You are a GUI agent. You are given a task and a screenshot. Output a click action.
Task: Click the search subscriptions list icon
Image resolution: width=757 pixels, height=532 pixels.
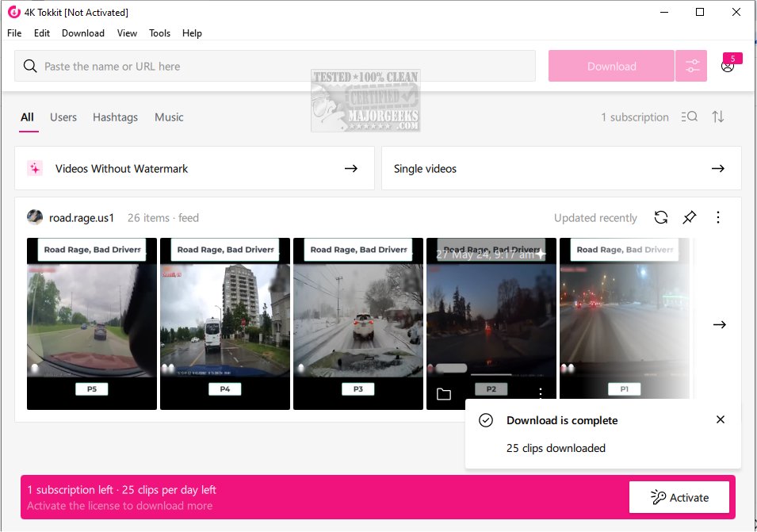coord(689,117)
